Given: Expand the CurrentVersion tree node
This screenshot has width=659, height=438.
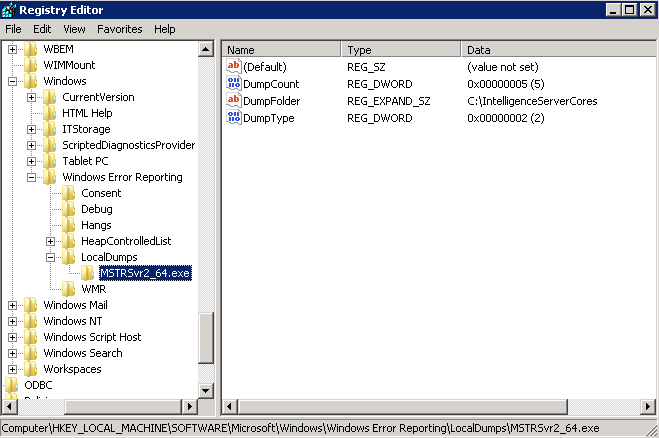Looking at the screenshot, I should (32, 97).
